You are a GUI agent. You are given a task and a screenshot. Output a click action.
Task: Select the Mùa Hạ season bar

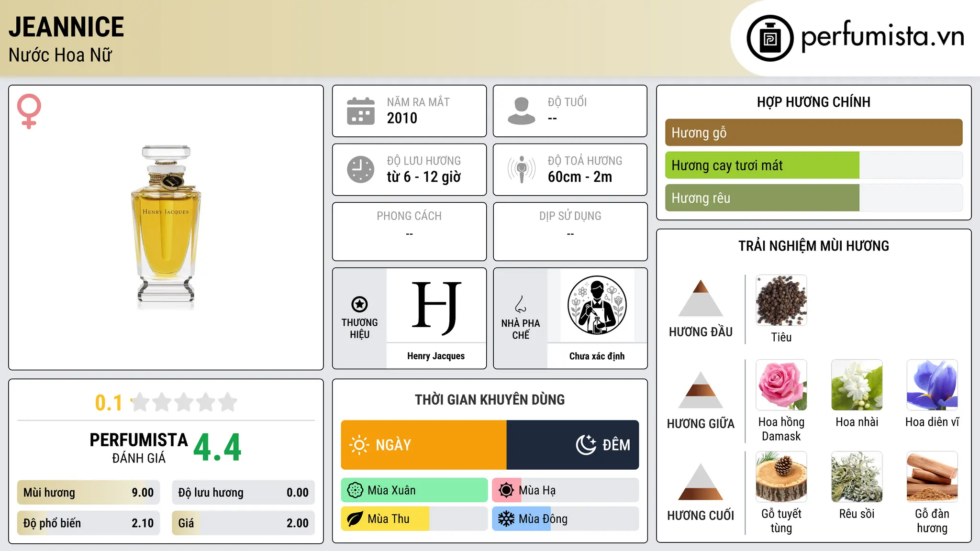coord(566,490)
